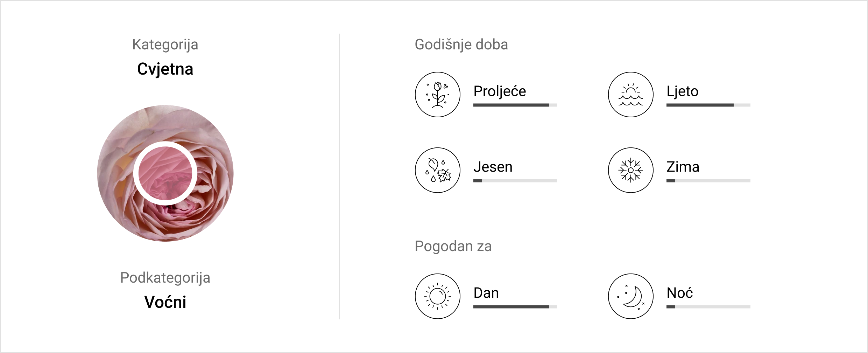The width and height of the screenshot is (868, 353).
Task: Click the Jesen rating bar
Action: click(x=515, y=181)
